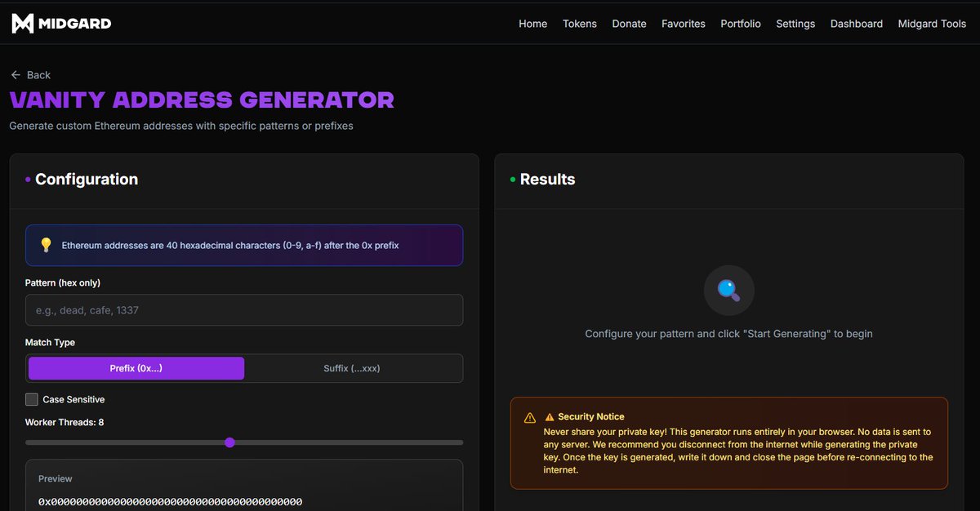
Task: Open the Portfolio nav item
Action: pyautogui.click(x=741, y=24)
